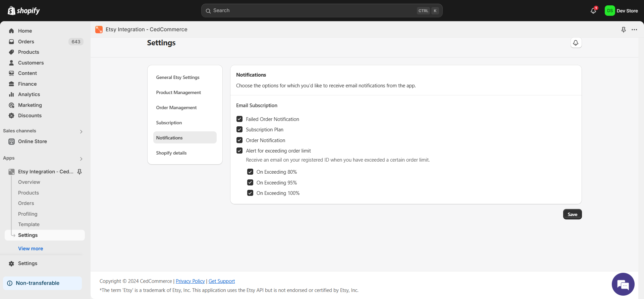Click the Non-transferable banner
The width and height of the screenshot is (644, 299).
[42, 283]
